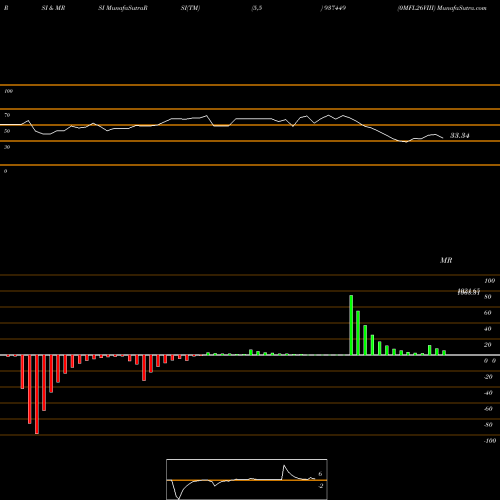The image size is (500, 500).
Task: Click the RSI line's lowest dip point
Action: pyautogui.click(x=406, y=142)
